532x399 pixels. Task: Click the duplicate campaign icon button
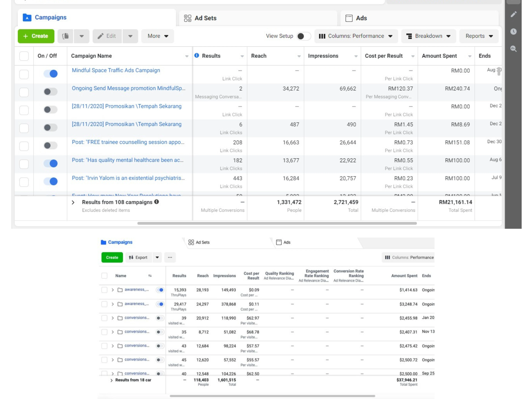[65, 36]
